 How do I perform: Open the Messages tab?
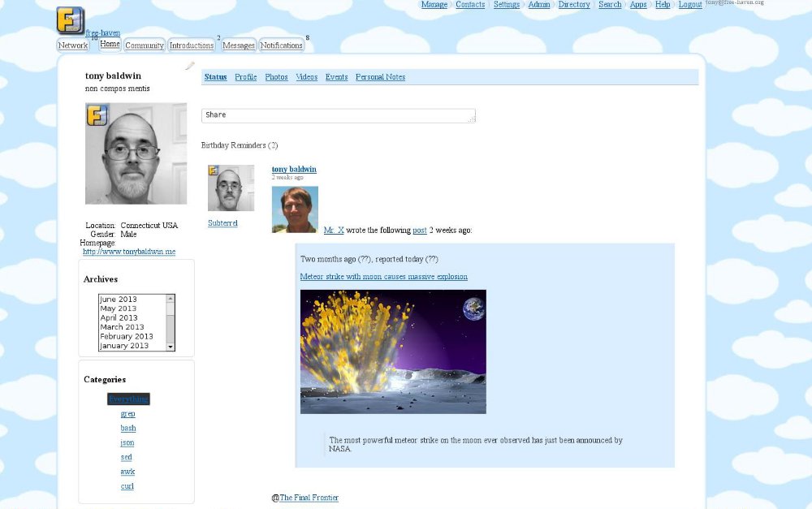click(x=239, y=45)
